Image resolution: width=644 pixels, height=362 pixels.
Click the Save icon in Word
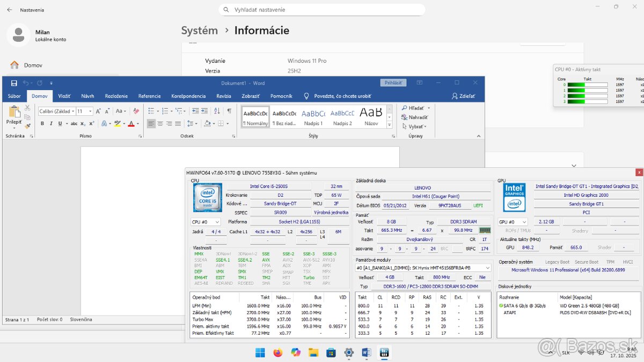click(x=14, y=83)
